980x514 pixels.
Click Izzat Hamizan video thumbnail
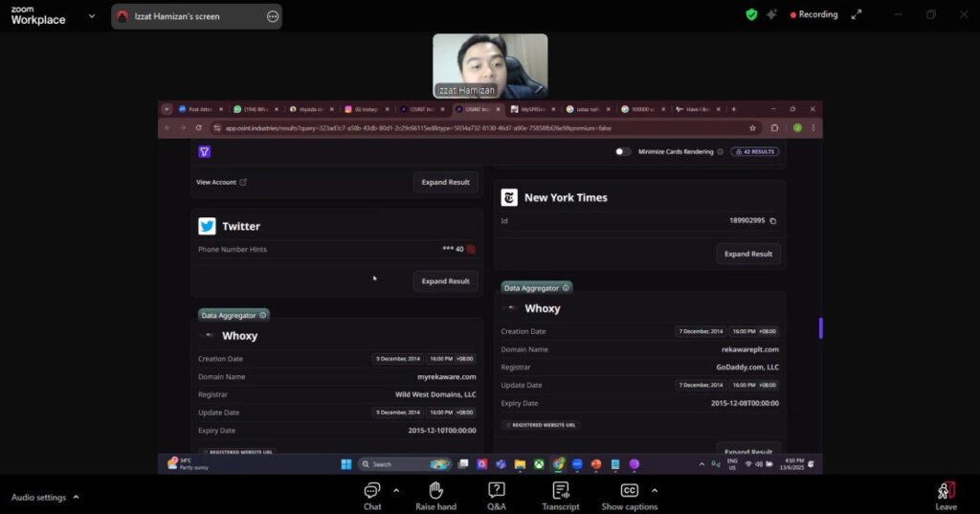[x=490, y=66]
